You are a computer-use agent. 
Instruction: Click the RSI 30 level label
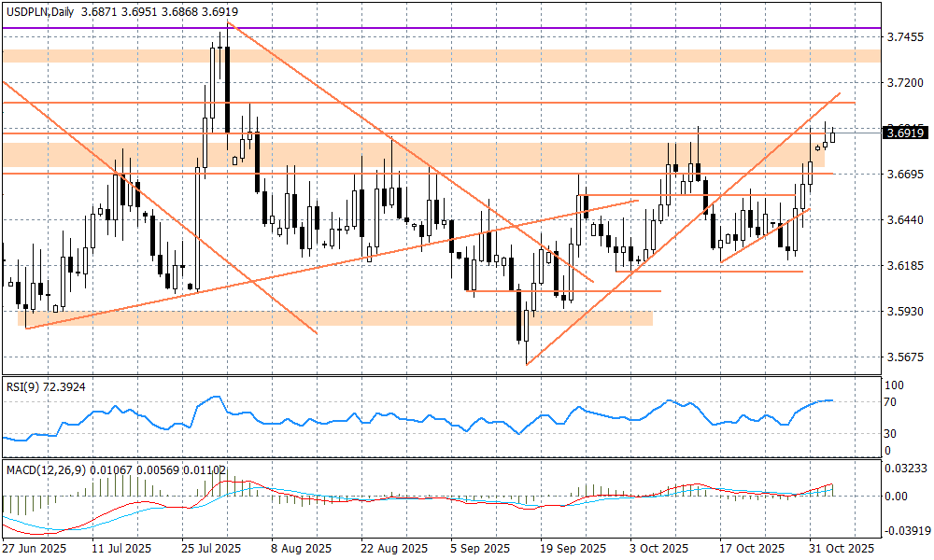(890, 434)
